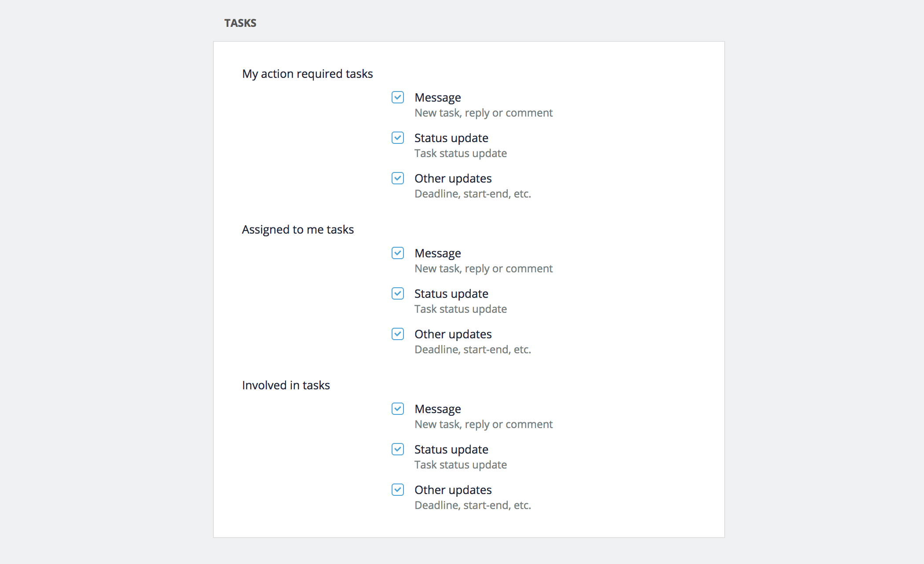This screenshot has width=924, height=564.
Task: Click Message label in Involved in tasks section
Action: (438, 409)
